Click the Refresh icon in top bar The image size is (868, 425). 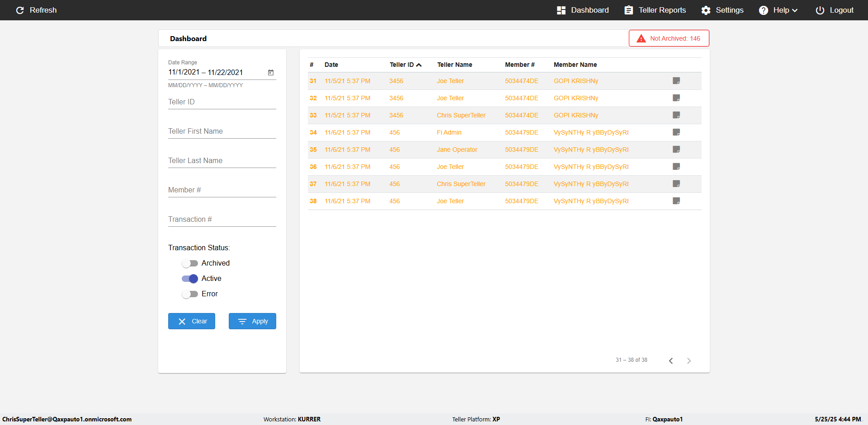(20, 10)
